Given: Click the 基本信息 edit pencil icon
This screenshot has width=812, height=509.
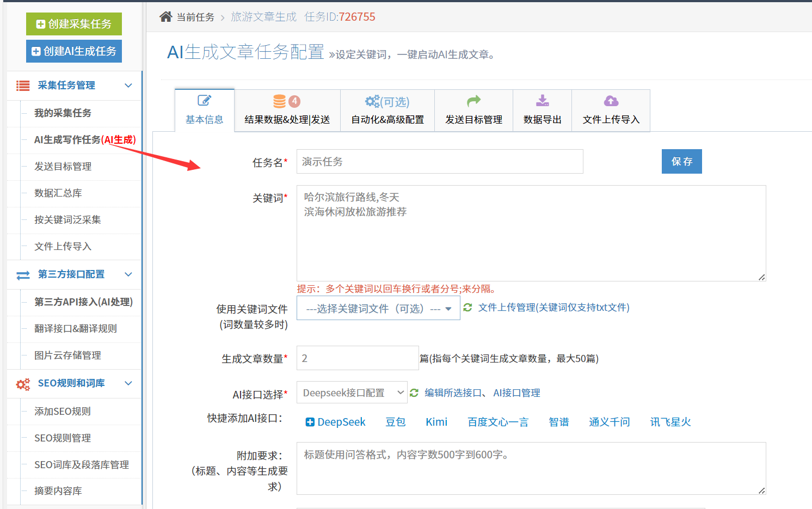Looking at the screenshot, I should coord(204,101).
